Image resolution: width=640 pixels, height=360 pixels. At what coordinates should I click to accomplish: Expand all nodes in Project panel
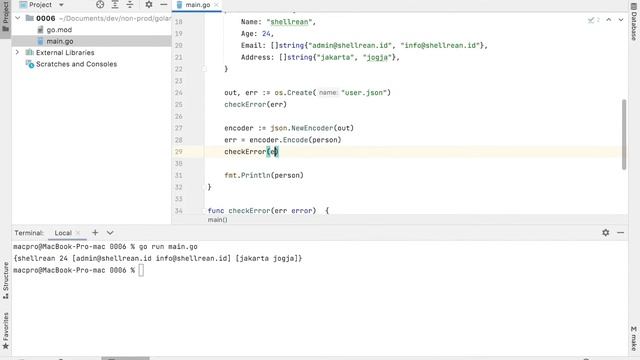(x=115, y=4)
